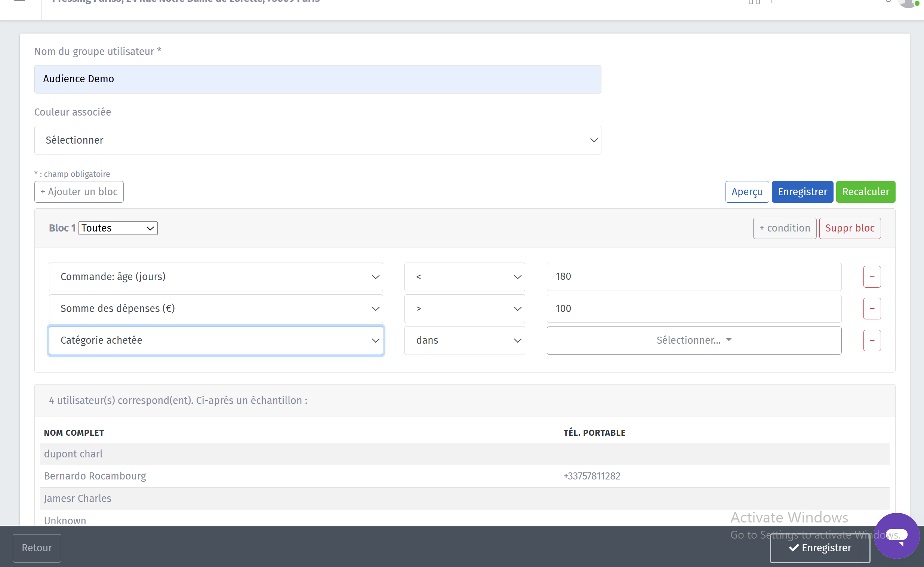Click the blue Enregistrer button
The height and width of the screenshot is (567, 924).
[x=802, y=192]
